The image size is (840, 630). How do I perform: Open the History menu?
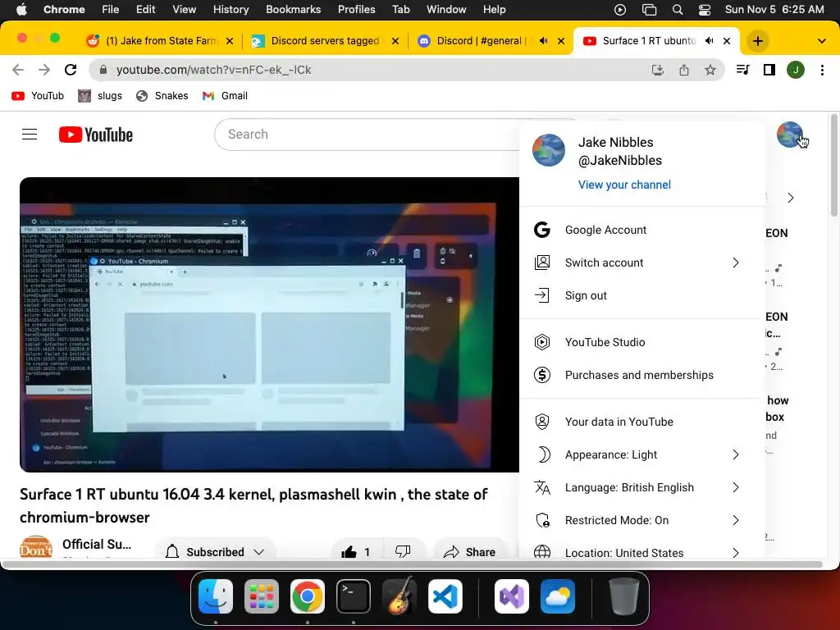[x=231, y=9]
